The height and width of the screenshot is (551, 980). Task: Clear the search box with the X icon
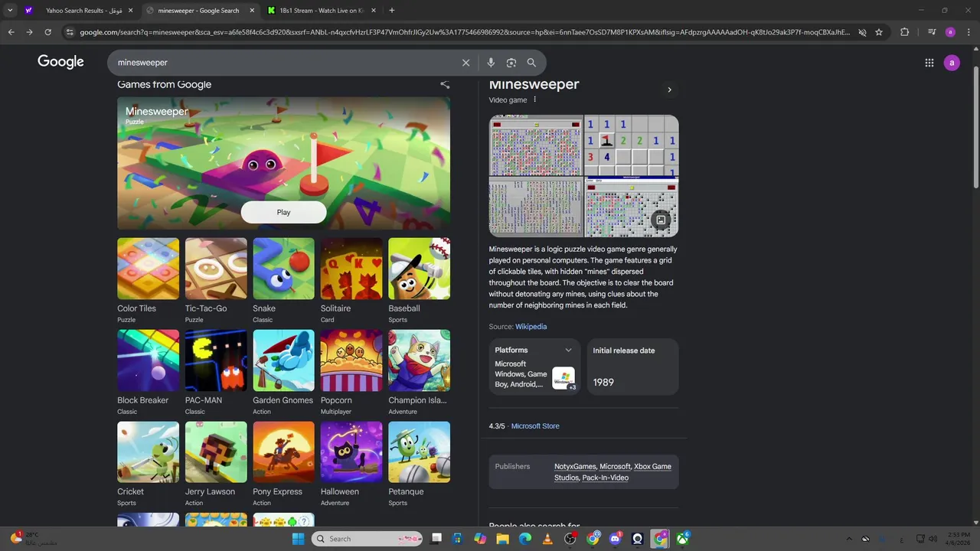(x=465, y=63)
